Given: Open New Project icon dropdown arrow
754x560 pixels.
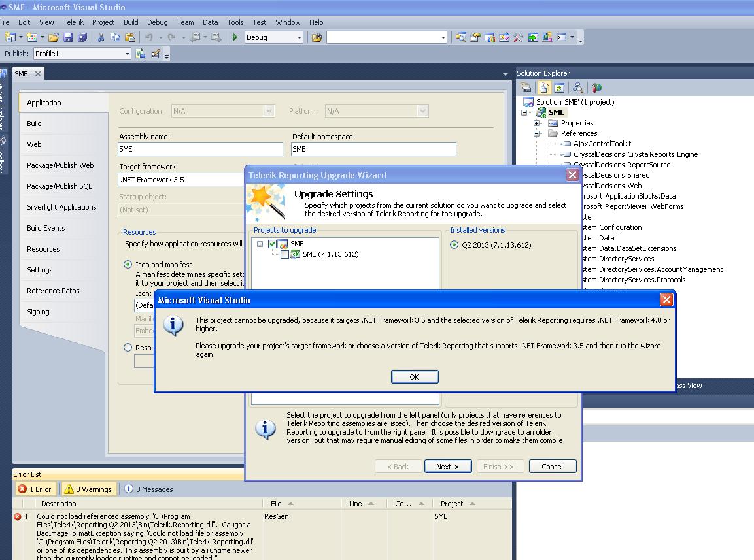Looking at the screenshot, I should pyautogui.click(x=20, y=37).
